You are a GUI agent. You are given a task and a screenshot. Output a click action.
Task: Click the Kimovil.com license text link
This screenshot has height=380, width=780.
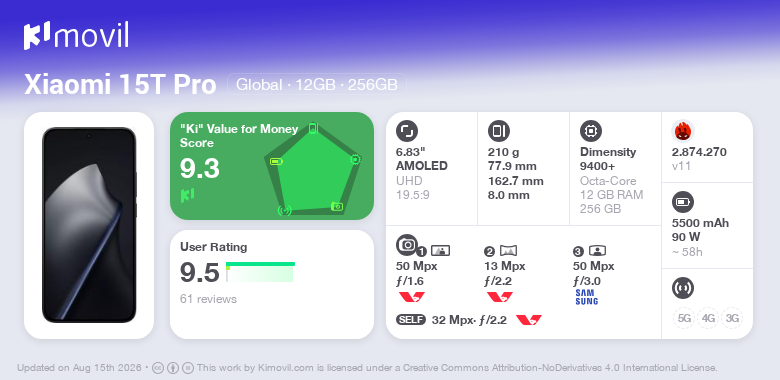286,369
